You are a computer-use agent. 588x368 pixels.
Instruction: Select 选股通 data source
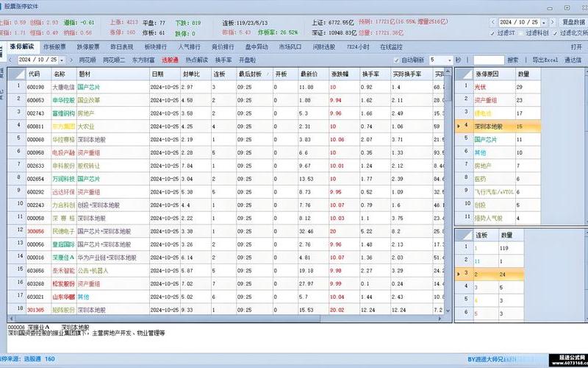click(x=170, y=60)
